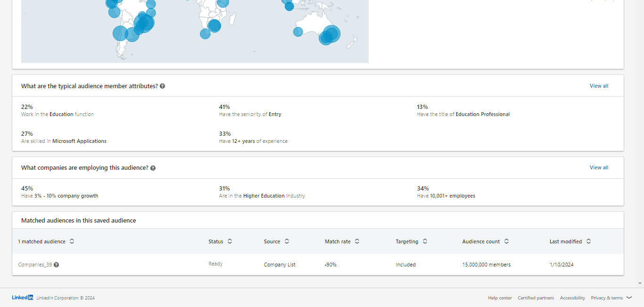Click the scroll down arrow on scrollbar

pyautogui.click(x=640, y=283)
